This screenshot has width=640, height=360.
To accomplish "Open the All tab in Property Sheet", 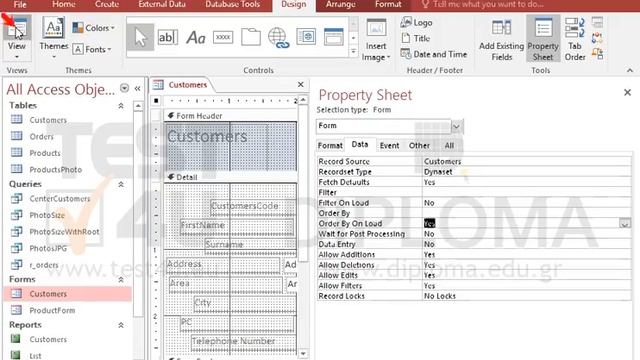I will [x=449, y=145].
